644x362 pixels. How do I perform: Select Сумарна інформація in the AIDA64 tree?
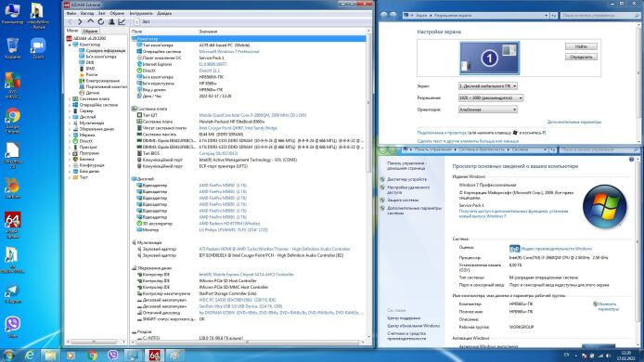point(106,50)
